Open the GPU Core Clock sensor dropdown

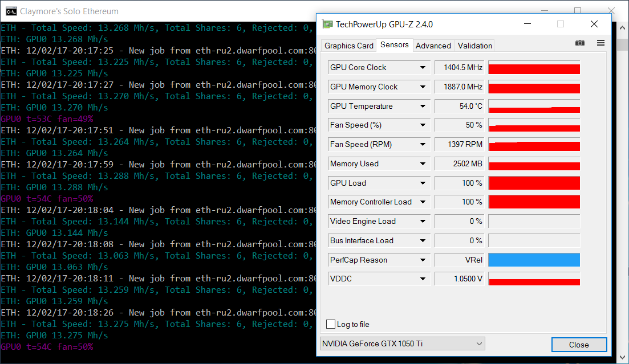click(x=423, y=67)
